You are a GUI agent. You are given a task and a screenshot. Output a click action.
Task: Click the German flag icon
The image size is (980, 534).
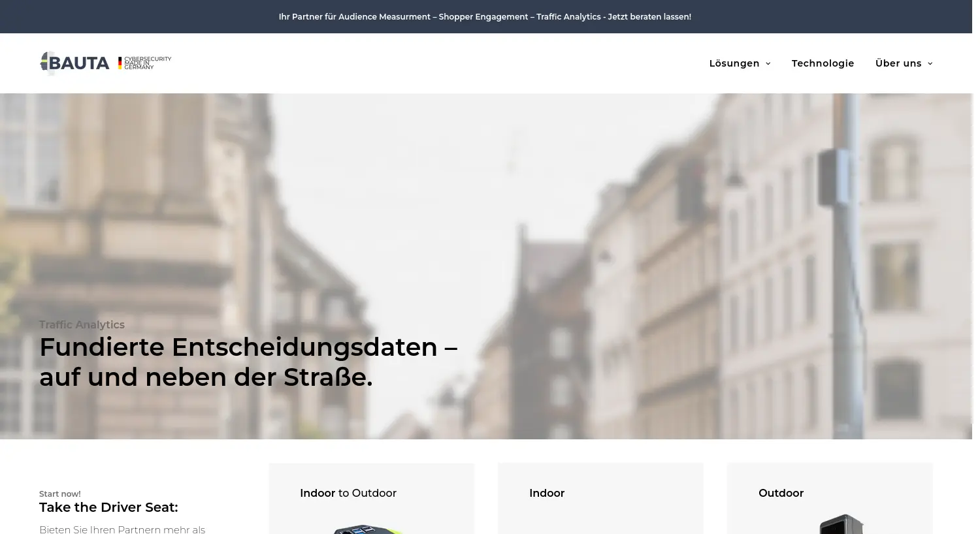pos(120,63)
